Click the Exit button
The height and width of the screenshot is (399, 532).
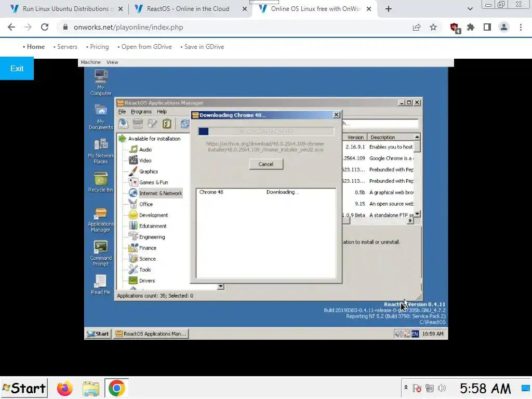17,69
